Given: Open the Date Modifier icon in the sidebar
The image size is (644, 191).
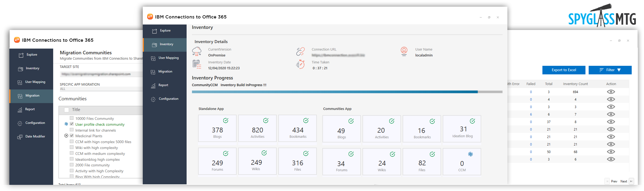Looking at the screenshot, I should pos(20,137).
